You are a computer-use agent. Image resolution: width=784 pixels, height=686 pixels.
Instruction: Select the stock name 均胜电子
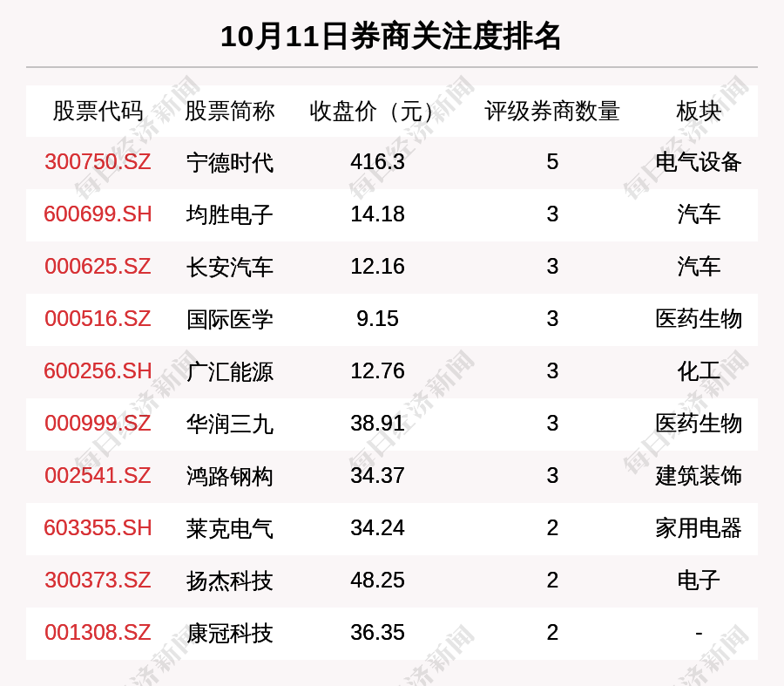click(229, 214)
